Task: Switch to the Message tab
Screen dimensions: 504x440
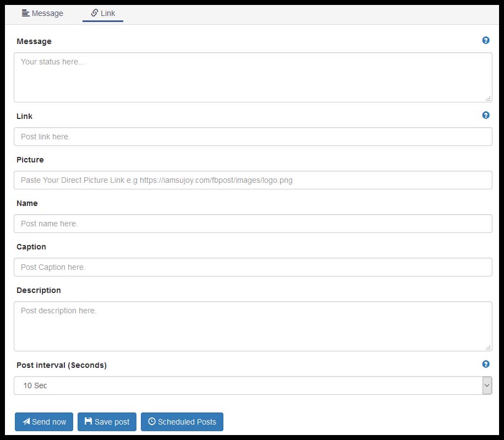Action: [x=42, y=13]
